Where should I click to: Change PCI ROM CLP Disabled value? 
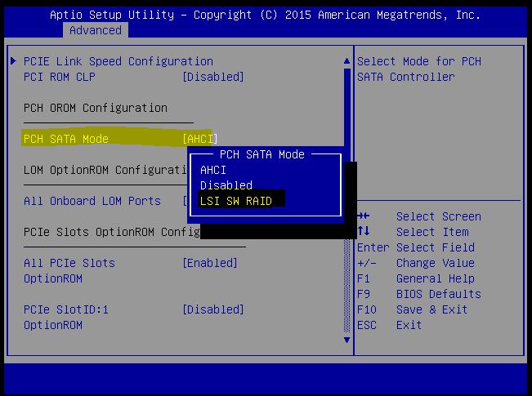[x=213, y=77]
